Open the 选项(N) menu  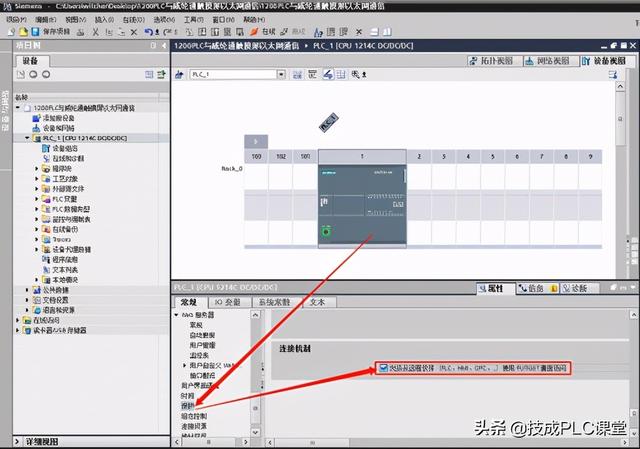pyautogui.click(x=164, y=19)
